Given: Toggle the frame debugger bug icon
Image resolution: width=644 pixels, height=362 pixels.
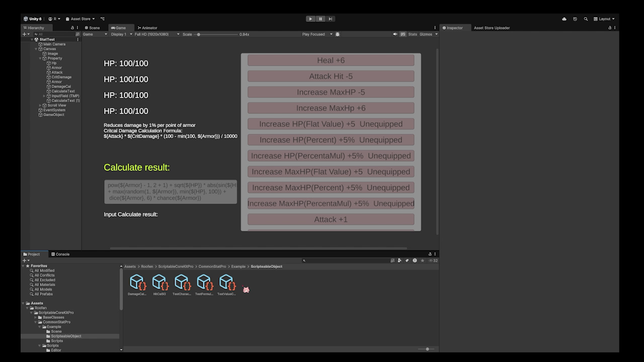Looking at the screenshot, I should click(338, 34).
